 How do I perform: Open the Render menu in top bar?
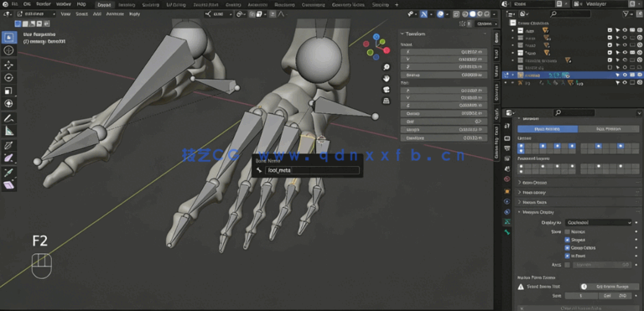[x=43, y=4]
